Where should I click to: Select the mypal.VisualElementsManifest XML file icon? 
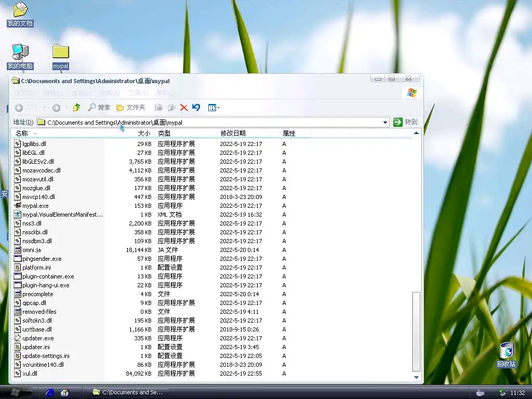click(18, 215)
